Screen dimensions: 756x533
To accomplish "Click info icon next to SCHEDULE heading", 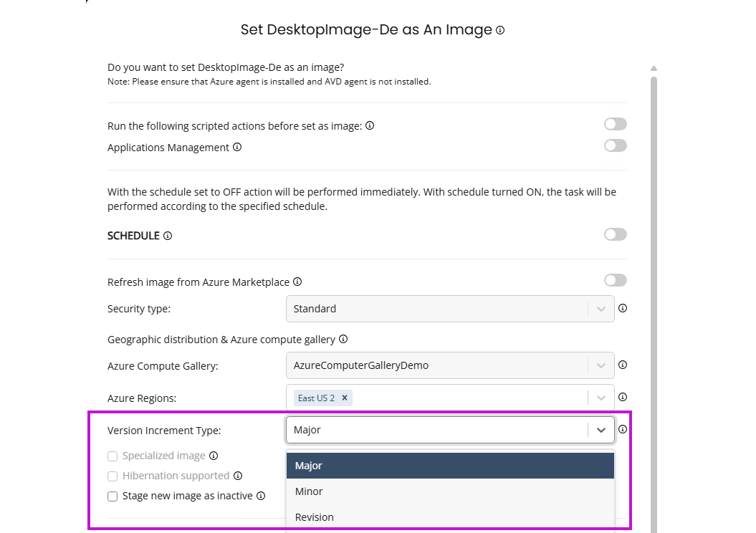I will click(168, 236).
